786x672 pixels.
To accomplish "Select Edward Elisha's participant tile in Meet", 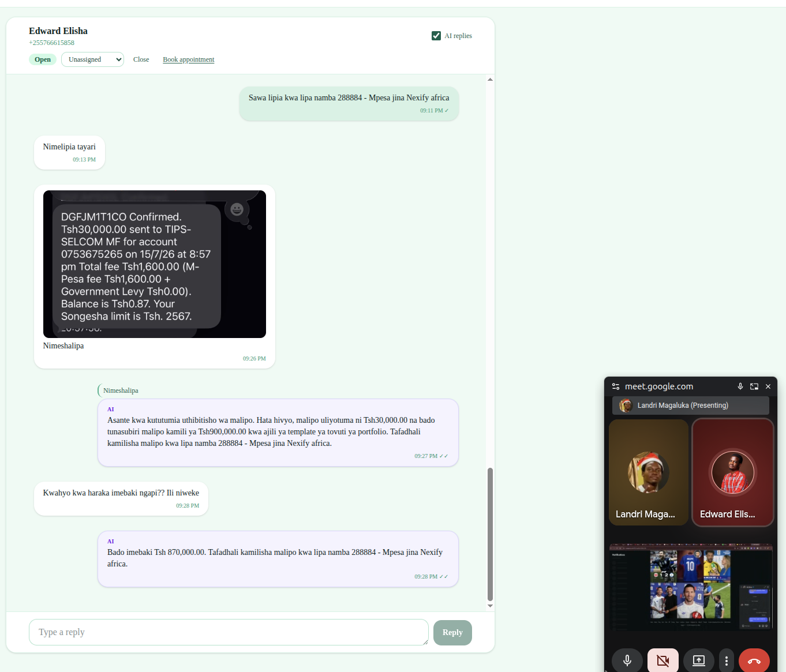I will pyautogui.click(x=733, y=472).
